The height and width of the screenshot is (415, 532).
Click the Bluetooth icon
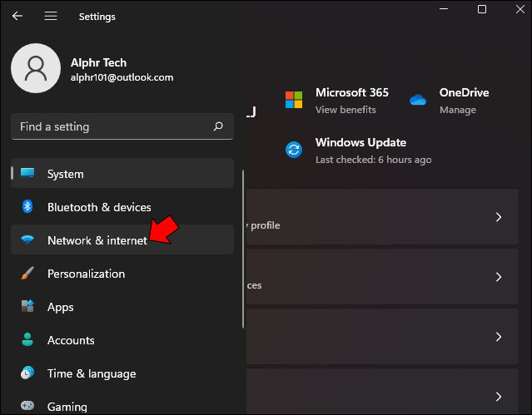point(27,206)
